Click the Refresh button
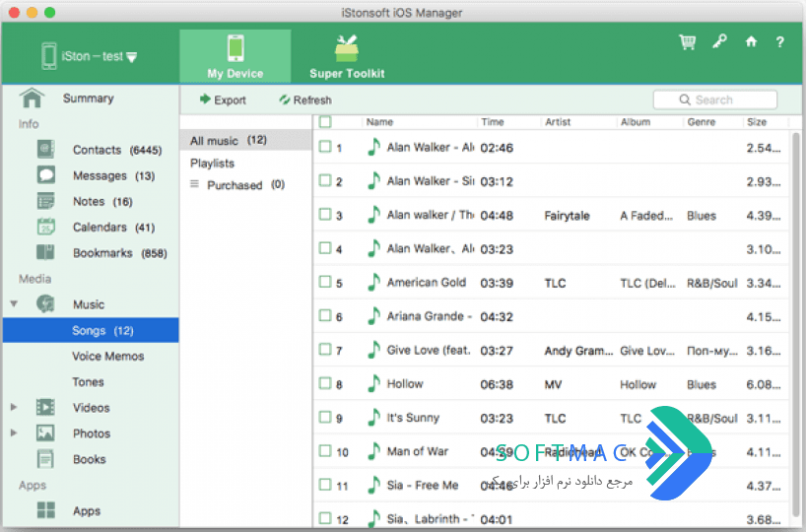Image resolution: width=806 pixels, height=532 pixels. 305,100
